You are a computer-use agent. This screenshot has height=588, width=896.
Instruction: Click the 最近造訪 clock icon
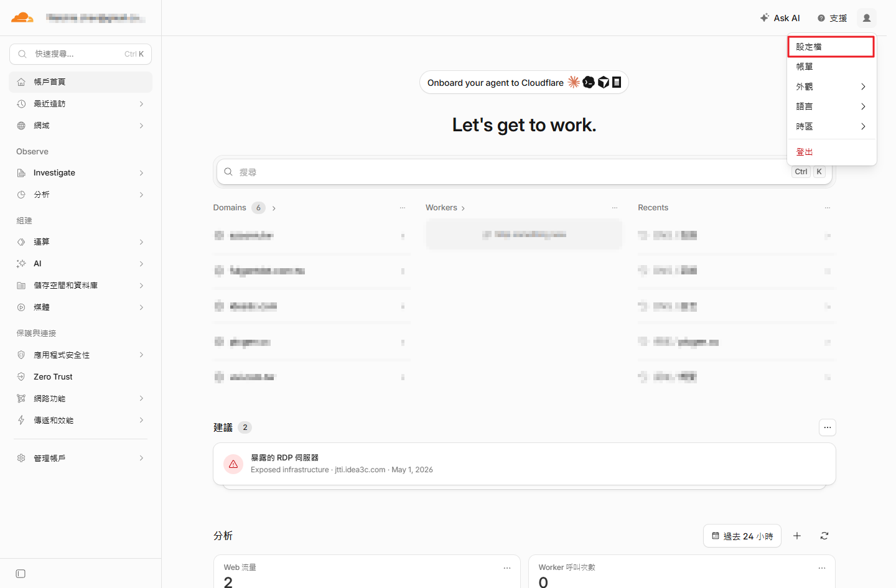click(21, 104)
